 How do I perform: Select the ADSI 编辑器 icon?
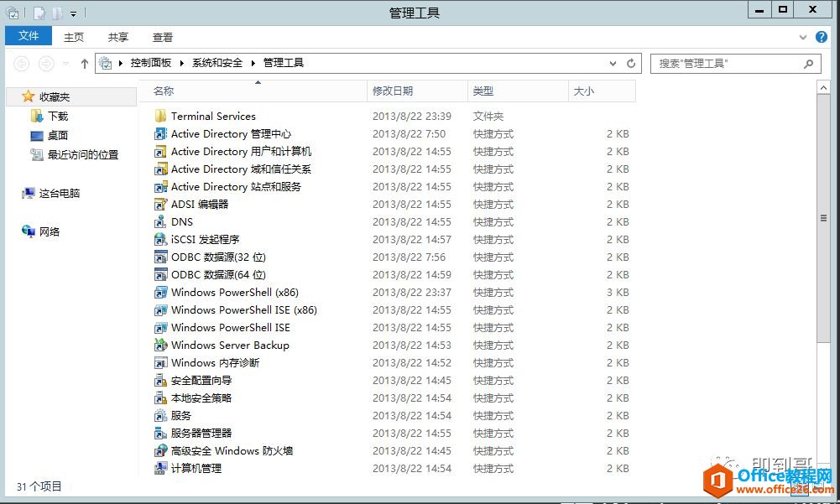161,205
